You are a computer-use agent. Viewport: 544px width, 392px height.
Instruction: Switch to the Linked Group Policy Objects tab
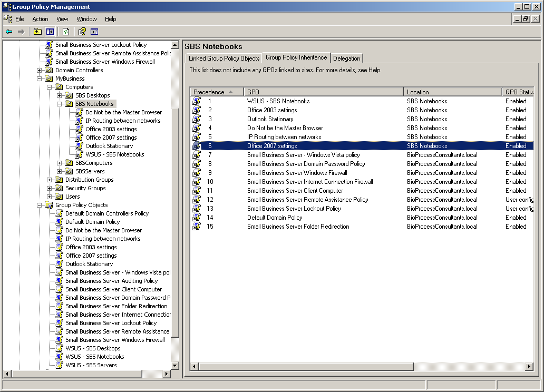(x=224, y=58)
